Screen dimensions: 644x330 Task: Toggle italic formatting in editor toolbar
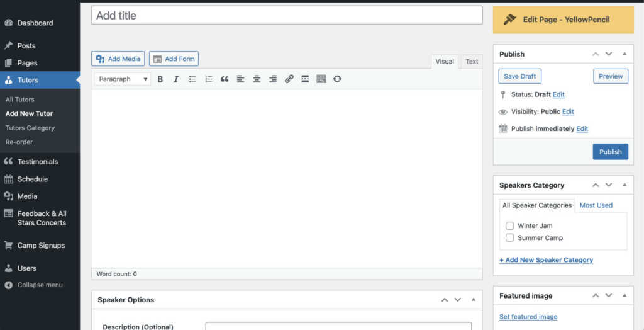click(176, 79)
